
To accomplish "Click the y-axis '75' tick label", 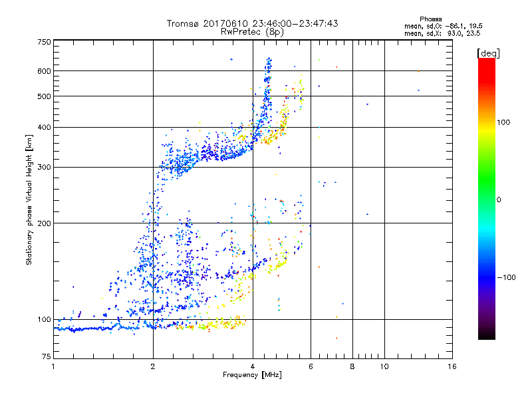I will pyautogui.click(x=47, y=356).
